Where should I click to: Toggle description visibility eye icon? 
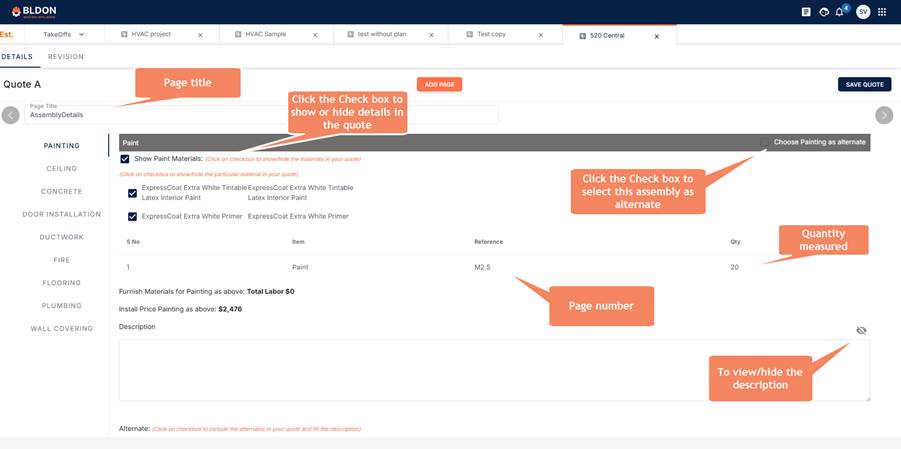click(x=861, y=330)
